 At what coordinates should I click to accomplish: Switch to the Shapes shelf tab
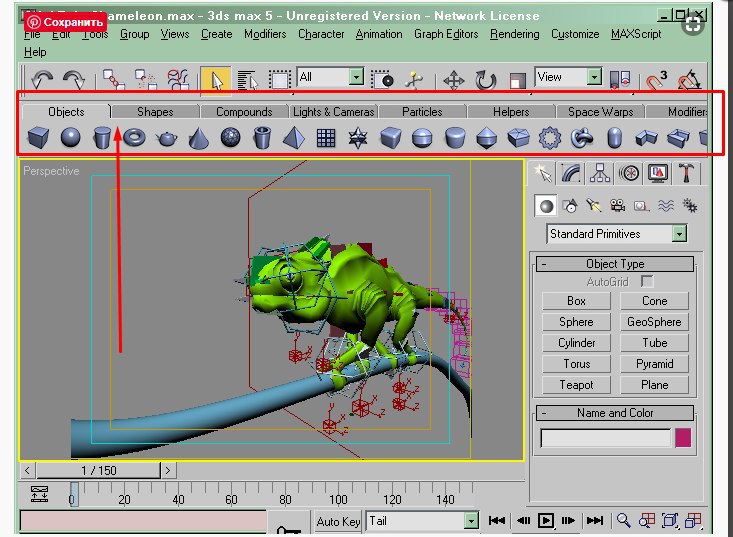click(155, 112)
